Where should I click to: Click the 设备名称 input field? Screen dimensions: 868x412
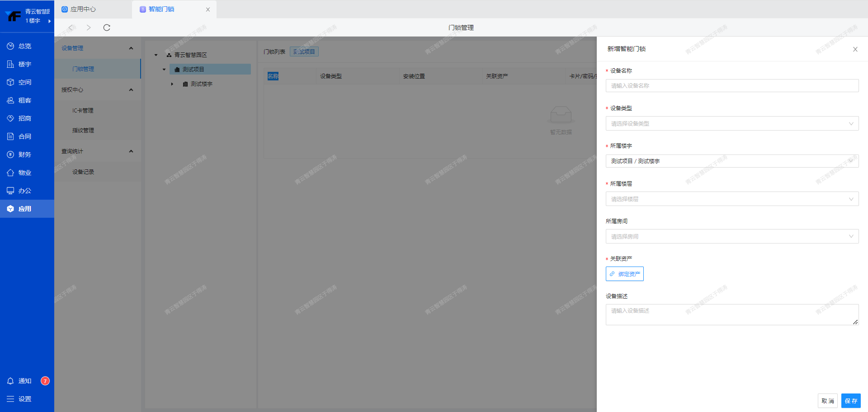coord(731,85)
